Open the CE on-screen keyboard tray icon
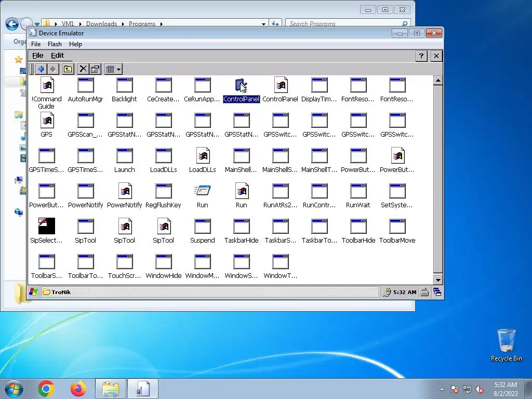 tap(424, 292)
